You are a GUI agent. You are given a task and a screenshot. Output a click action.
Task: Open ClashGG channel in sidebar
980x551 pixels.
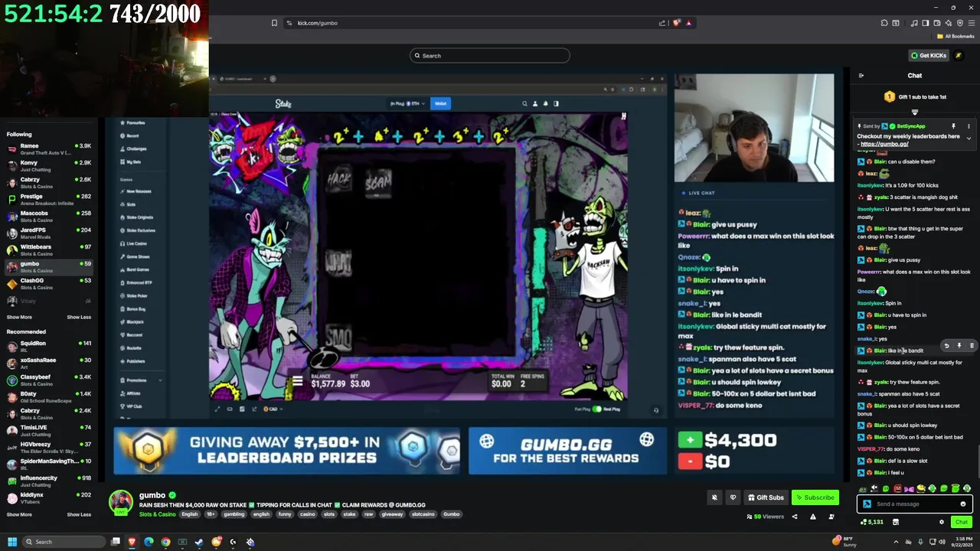click(x=48, y=283)
